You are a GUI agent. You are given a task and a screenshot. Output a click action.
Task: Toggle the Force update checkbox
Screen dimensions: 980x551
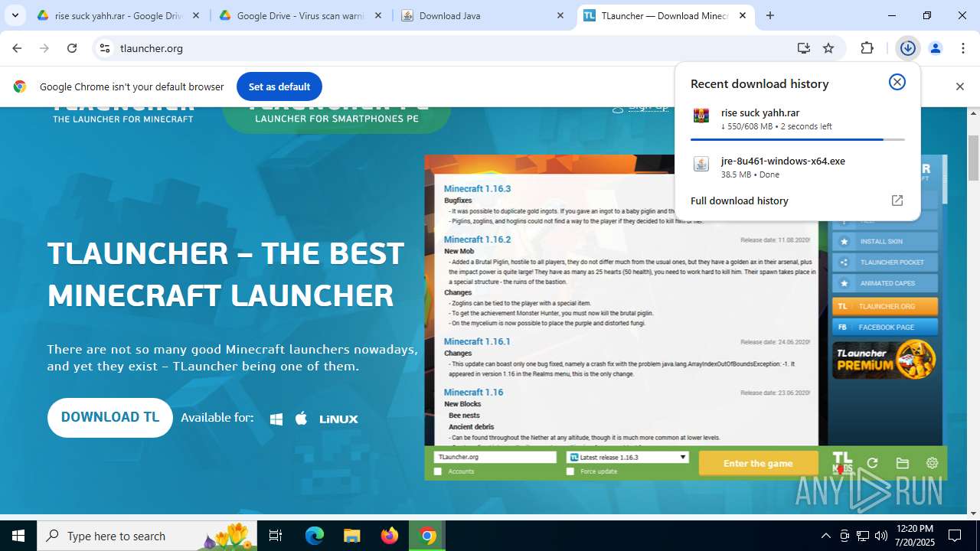[x=570, y=471]
